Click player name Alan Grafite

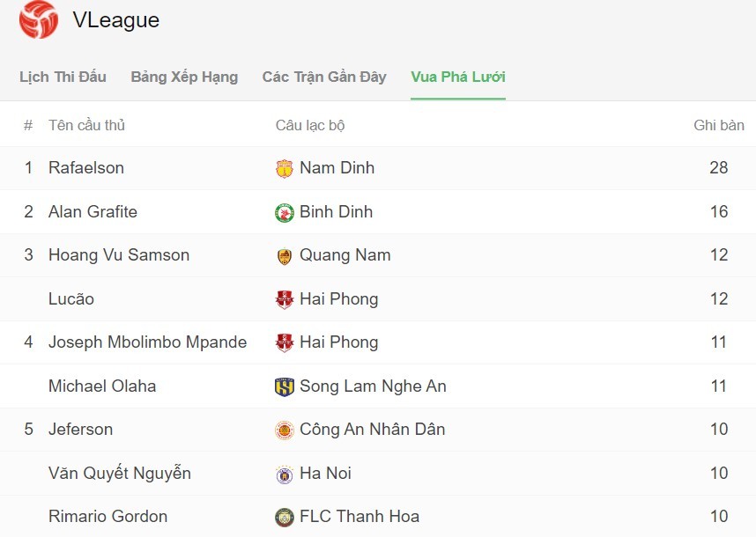point(93,211)
